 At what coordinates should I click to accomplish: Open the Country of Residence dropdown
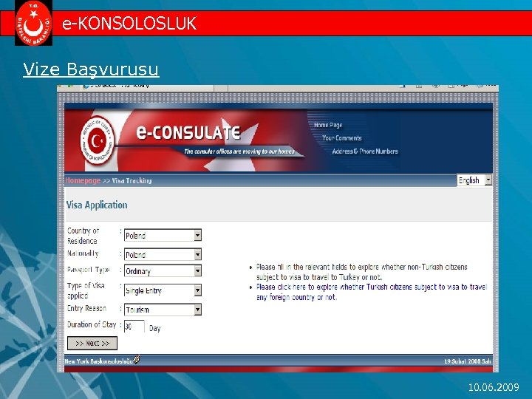[x=163, y=235]
